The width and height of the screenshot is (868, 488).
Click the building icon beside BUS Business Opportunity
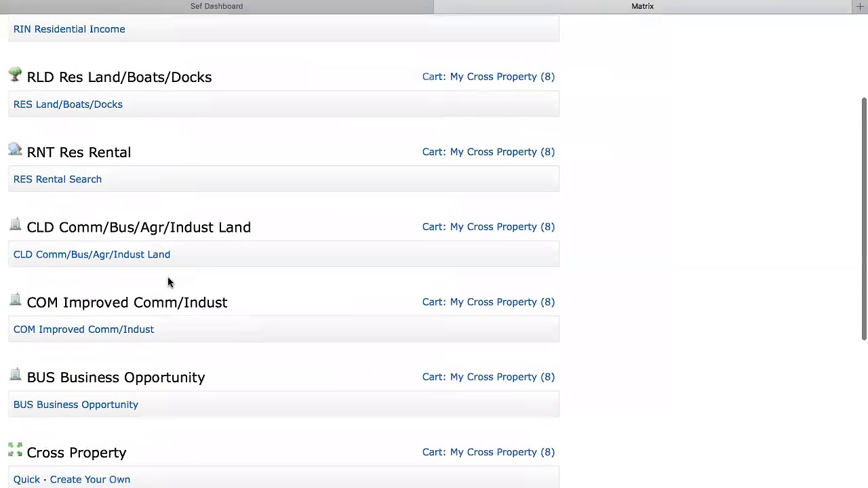[x=15, y=375]
